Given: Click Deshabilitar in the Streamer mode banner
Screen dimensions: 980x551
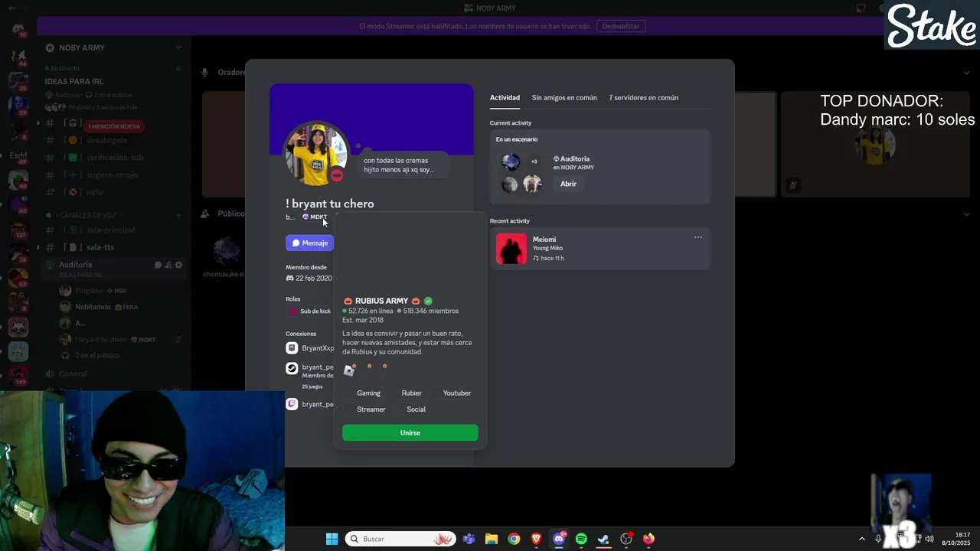Looking at the screenshot, I should 621,26.
